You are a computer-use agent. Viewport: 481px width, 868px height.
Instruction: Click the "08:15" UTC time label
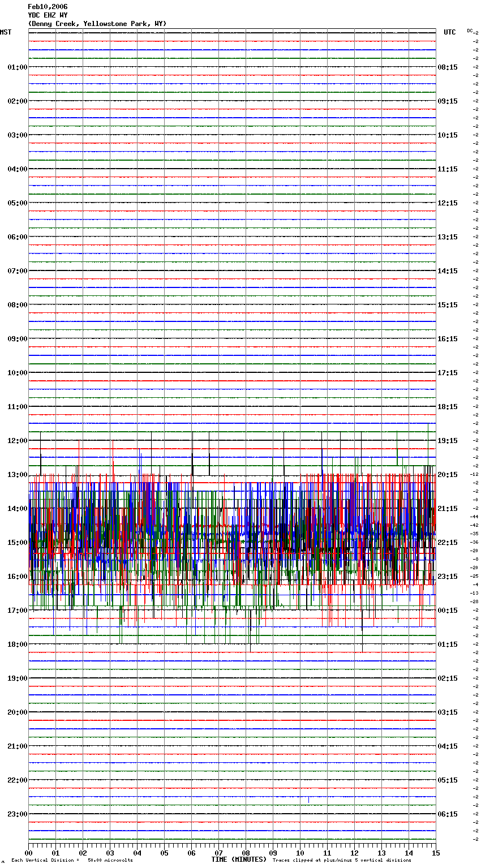click(448, 67)
